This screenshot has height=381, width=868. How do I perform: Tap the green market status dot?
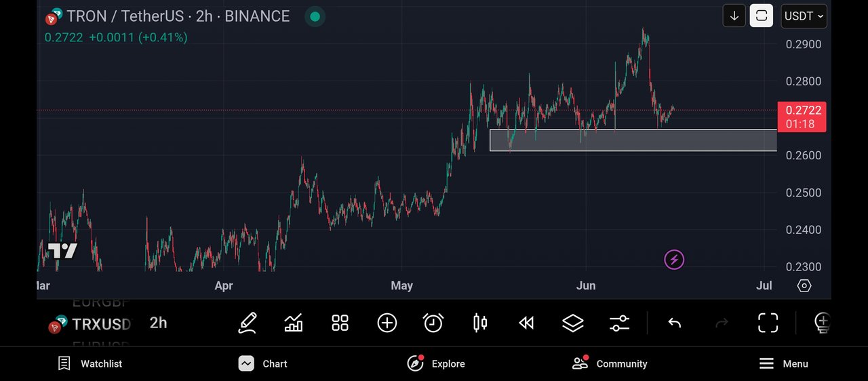pos(315,16)
